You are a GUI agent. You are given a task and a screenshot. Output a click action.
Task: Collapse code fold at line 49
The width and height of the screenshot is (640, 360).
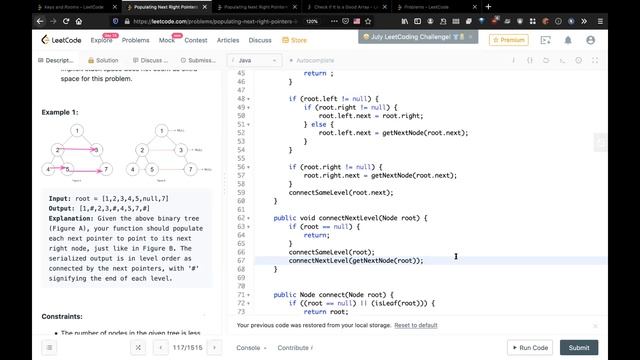pyautogui.click(x=249, y=108)
